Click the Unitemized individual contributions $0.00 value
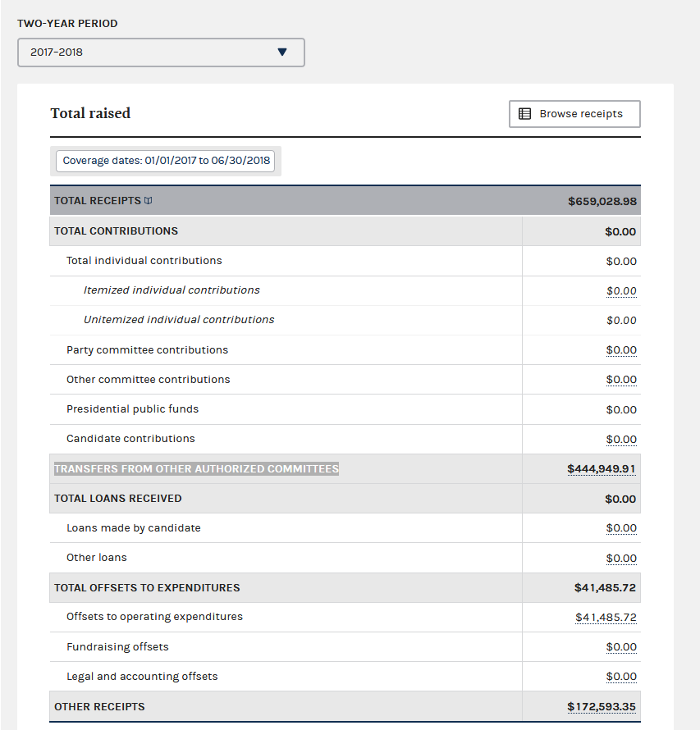This screenshot has height=730, width=700. (621, 321)
